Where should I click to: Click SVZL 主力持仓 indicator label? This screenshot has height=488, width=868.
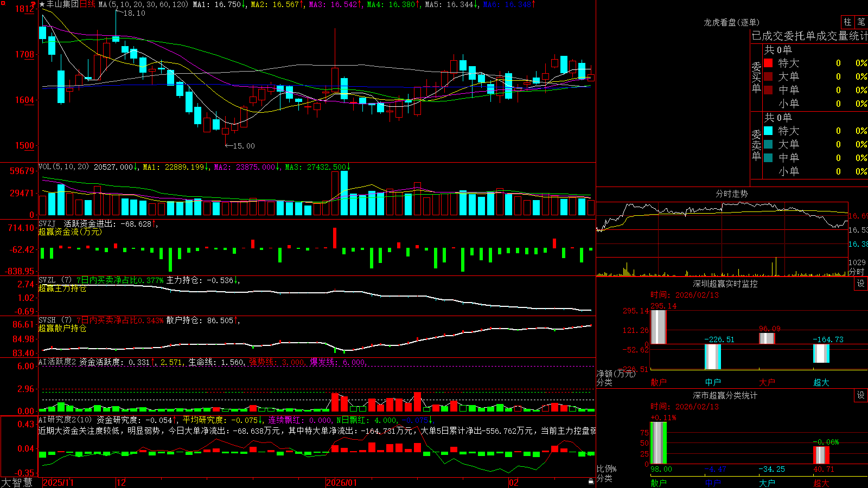pyautogui.click(x=139, y=280)
